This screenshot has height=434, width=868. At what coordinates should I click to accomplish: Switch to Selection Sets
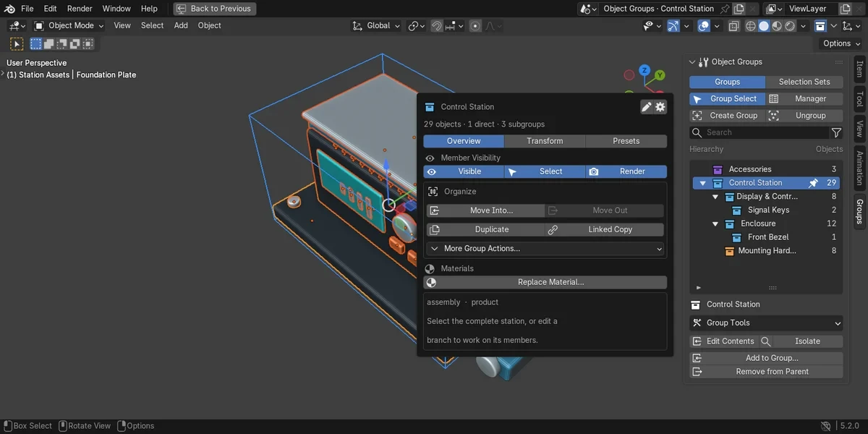click(x=804, y=82)
